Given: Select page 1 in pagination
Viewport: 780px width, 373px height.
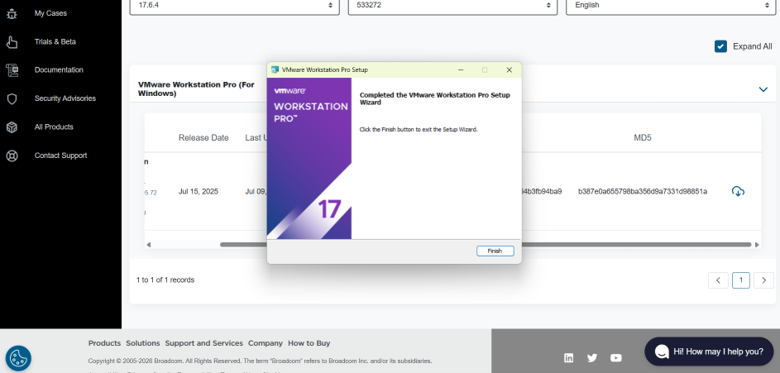Looking at the screenshot, I should [741, 280].
